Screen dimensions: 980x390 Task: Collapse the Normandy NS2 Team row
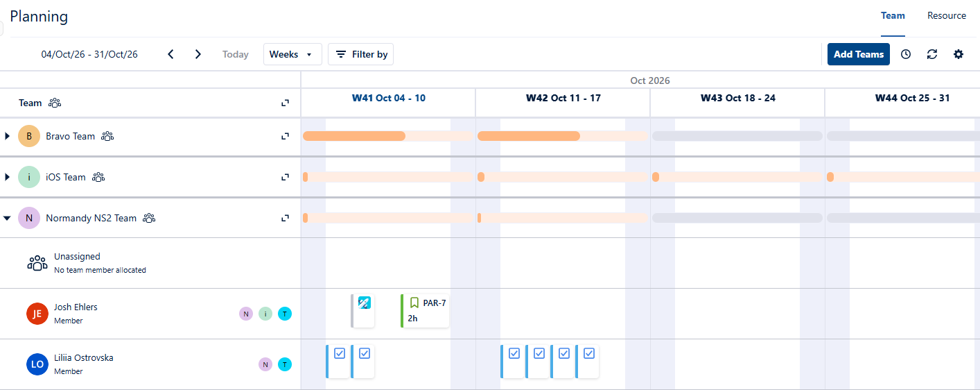(x=7, y=218)
